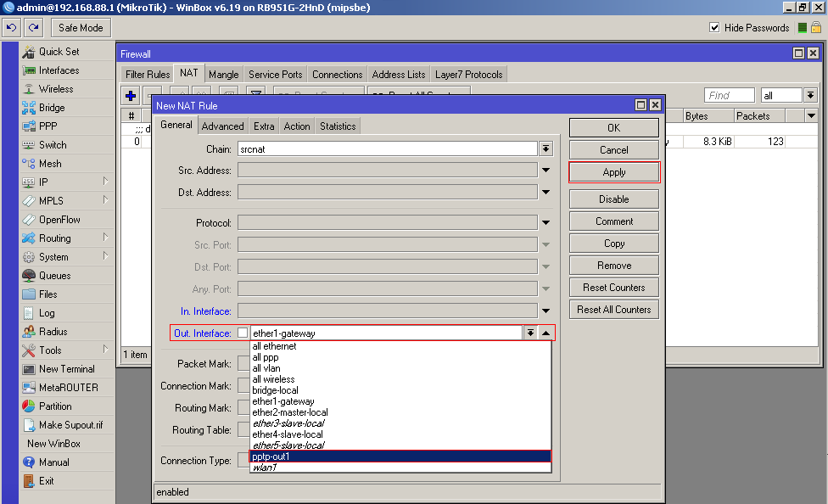Open the Firewall table columns dropdown
This screenshot has width=828, height=504.
pyautogui.click(x=812, y=115)
